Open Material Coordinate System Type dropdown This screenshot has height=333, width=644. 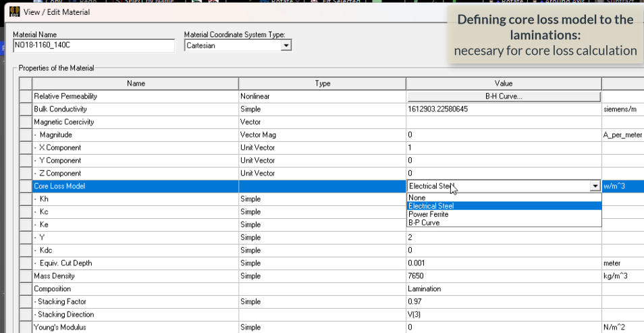[286, 46]
